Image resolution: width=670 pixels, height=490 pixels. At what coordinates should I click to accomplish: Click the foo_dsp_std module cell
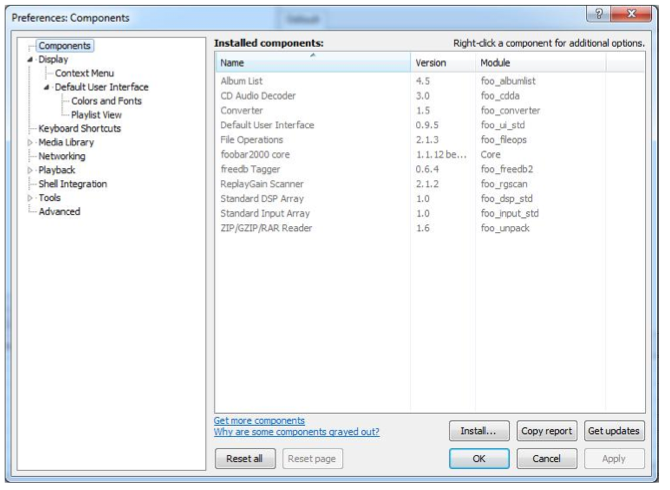click(506, 199)
